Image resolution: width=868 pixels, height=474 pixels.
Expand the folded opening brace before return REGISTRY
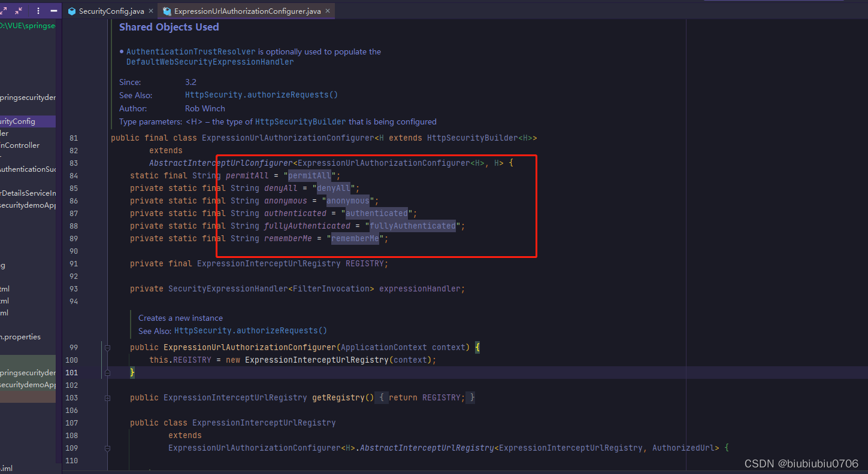[x=382, y=397]
